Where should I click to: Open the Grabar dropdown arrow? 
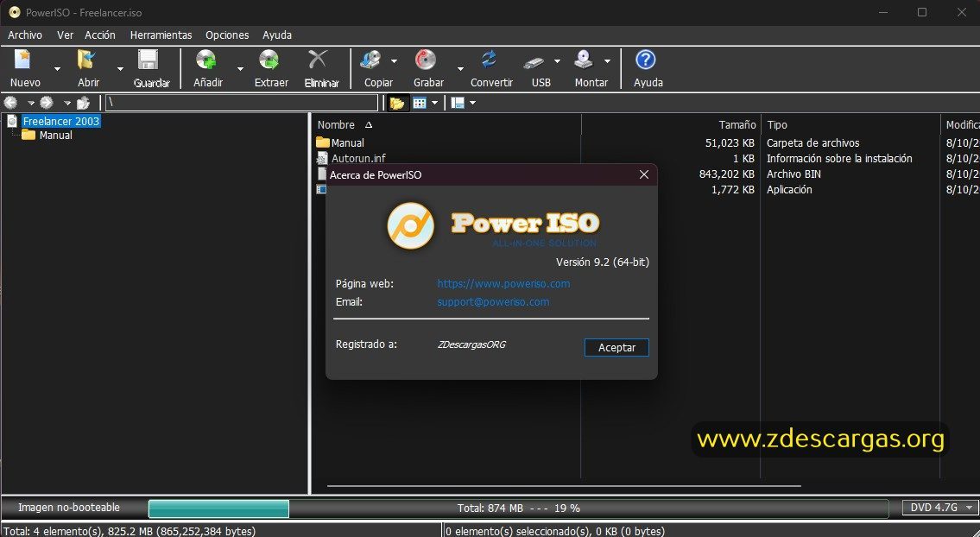click(460, 69)
